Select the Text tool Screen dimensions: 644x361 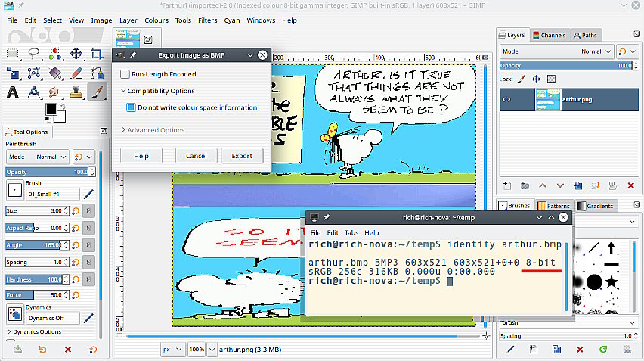13,92
